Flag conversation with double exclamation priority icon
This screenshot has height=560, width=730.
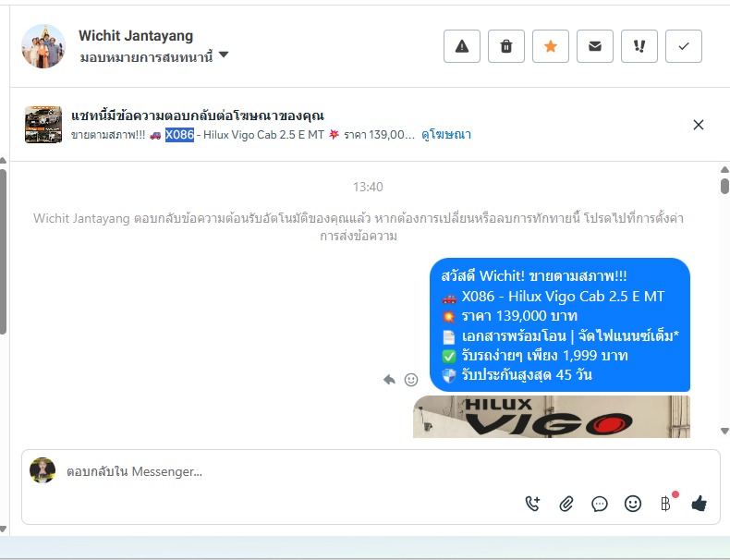click(639, 46)
